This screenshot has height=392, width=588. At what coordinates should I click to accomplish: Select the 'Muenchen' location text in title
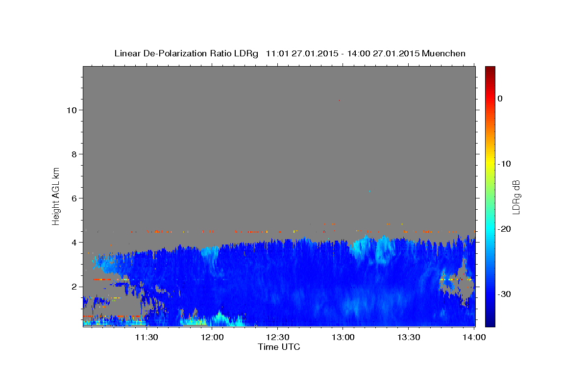[444, 54]
